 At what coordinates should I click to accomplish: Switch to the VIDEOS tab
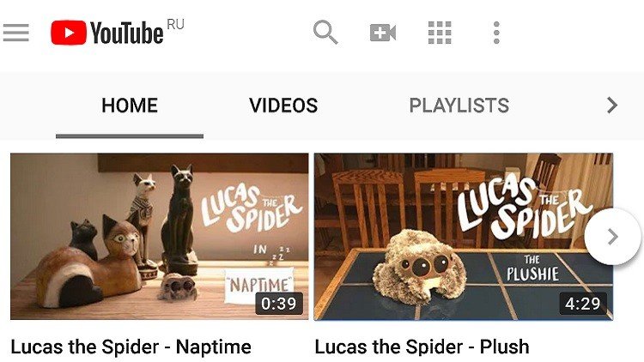tap(283, 106)
